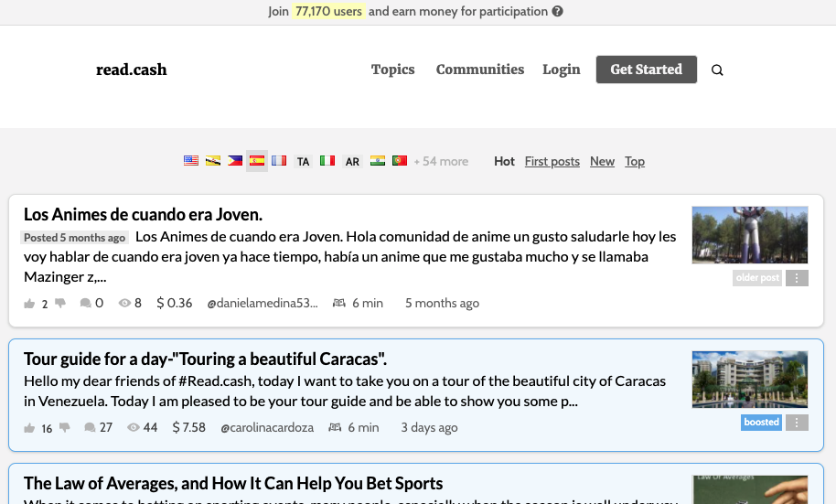The image size is (836, 504).
Task: Open three-dot menu on Los Animes post
Action: coord(797,278)
